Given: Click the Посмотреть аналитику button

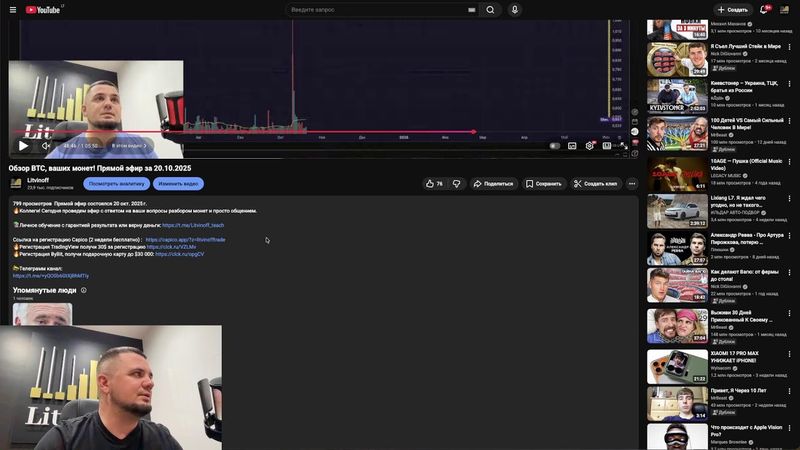Looking at the screenshot, I should point(116,184).
